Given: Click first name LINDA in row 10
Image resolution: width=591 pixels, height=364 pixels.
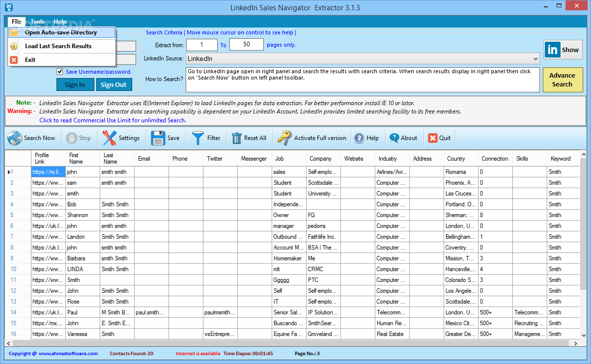Looking at the screenshot, I should point(83,269).
